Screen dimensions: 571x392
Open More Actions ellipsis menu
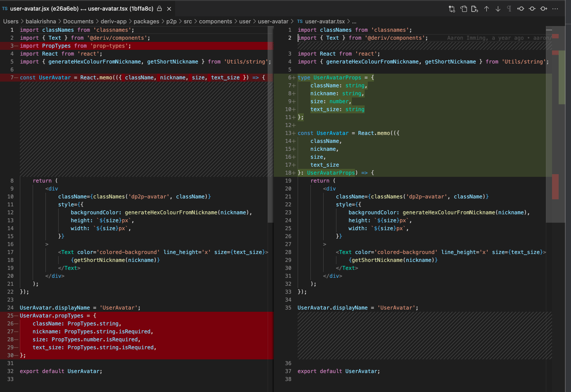555,9
